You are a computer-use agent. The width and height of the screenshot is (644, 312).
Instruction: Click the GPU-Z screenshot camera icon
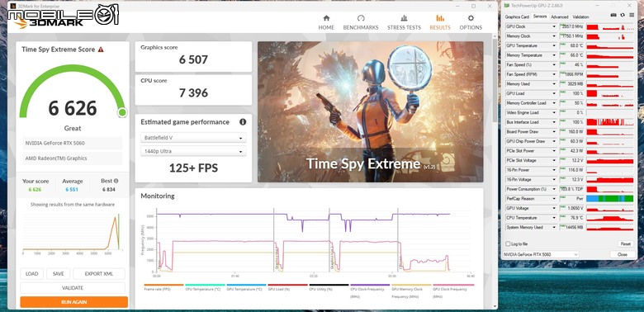[613, 15]
